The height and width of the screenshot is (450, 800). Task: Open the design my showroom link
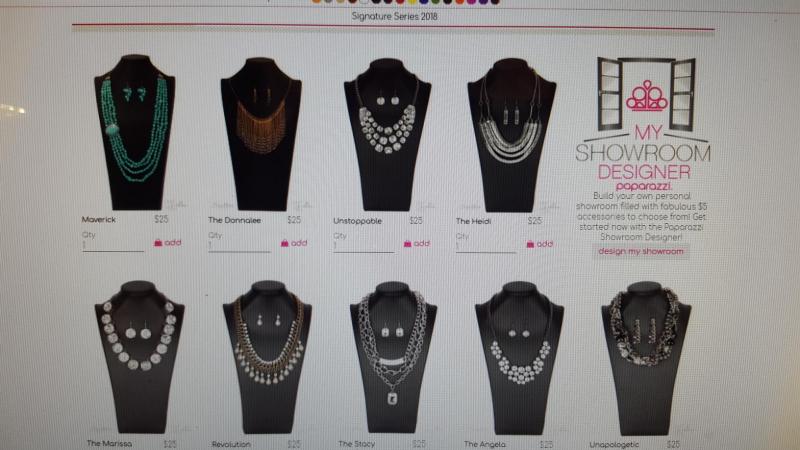click(641, 252)
